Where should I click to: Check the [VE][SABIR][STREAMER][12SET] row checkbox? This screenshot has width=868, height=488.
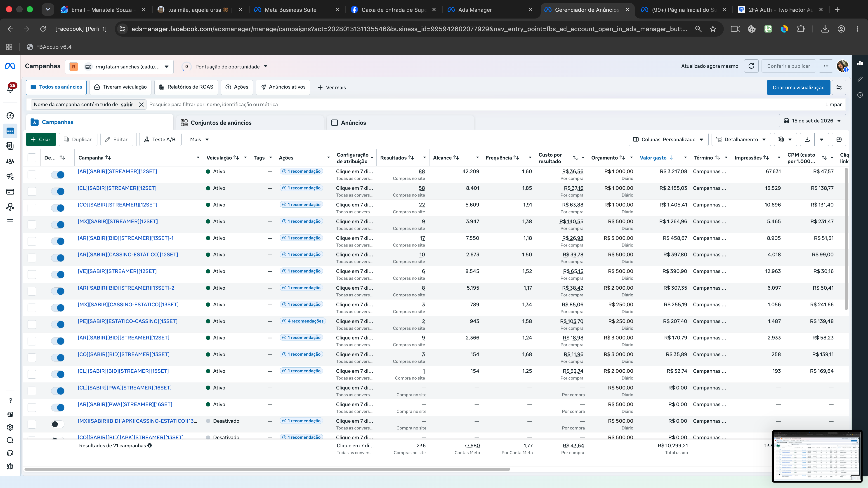(x=32, y=274)
